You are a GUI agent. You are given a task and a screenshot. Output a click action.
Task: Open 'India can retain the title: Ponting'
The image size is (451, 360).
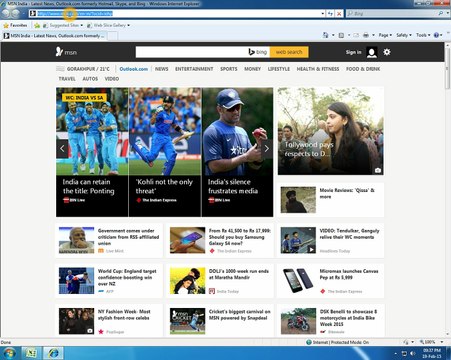pyautogui.click(x=88, y=187)
